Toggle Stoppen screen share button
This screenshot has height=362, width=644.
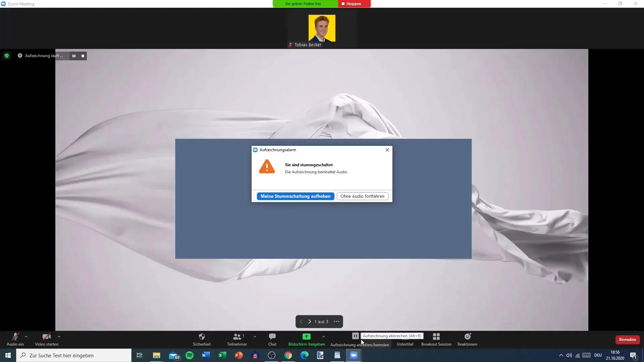pyautogui.click(x=352, y=4)
